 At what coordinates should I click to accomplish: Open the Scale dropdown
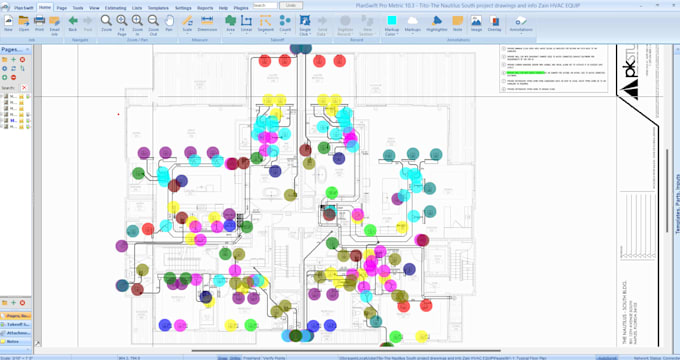[x=187, y=33]
